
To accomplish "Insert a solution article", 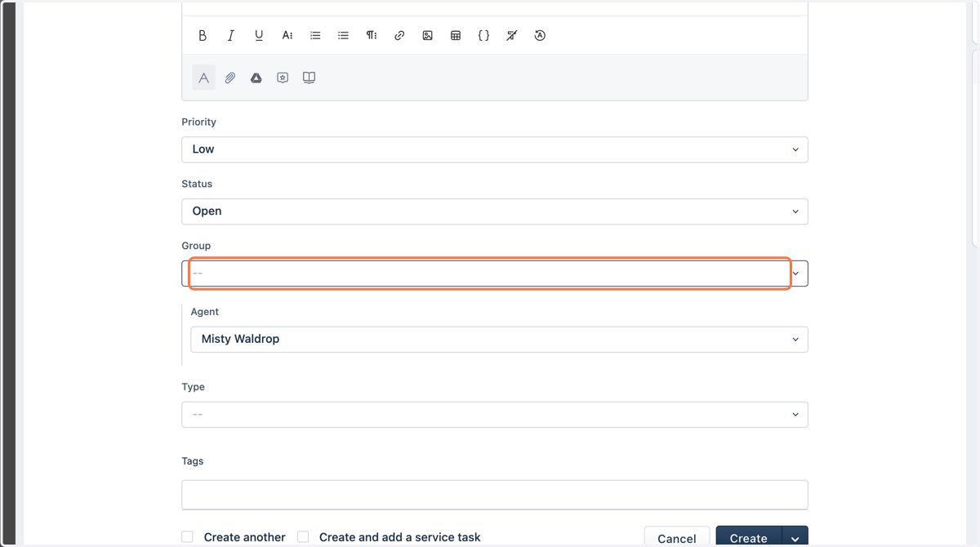I will point(309,78).
